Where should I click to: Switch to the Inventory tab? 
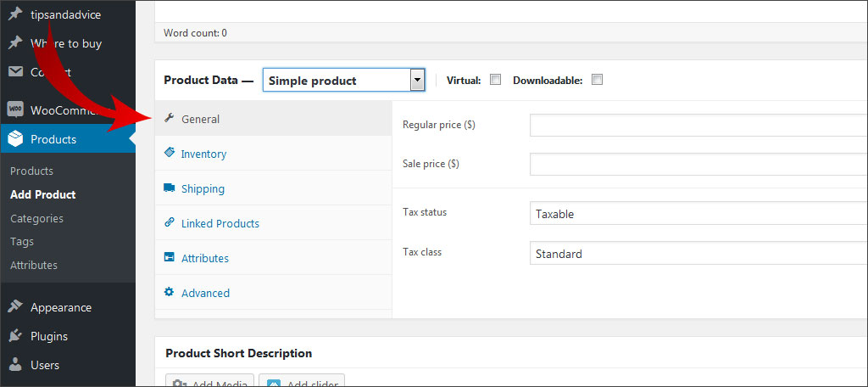point(203,154)
